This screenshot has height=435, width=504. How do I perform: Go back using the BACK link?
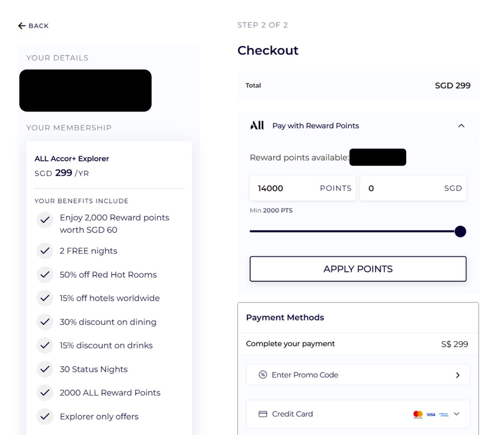pos(38,26)
